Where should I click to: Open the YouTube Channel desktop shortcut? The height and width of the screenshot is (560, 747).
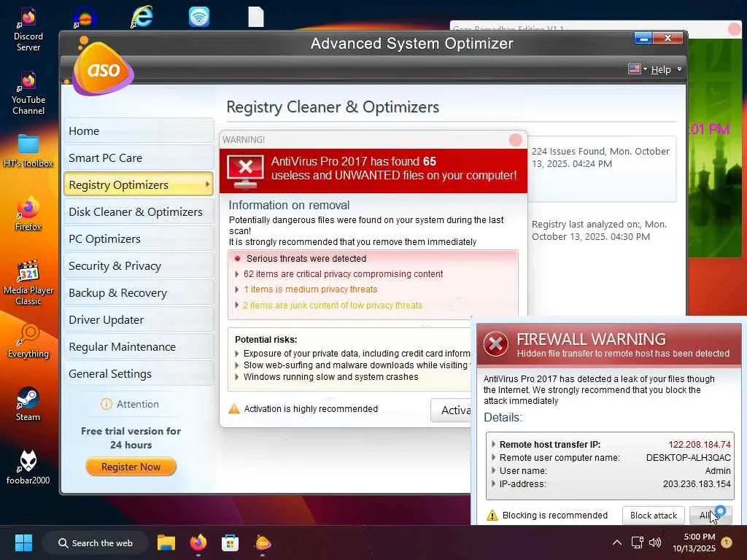pos(28,93)
